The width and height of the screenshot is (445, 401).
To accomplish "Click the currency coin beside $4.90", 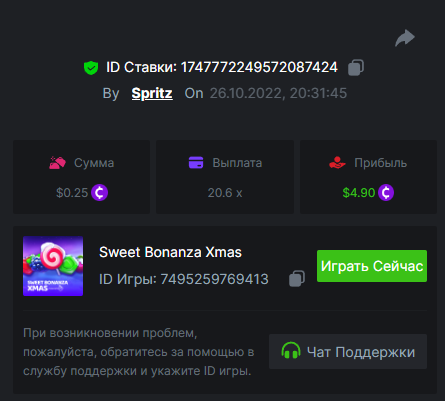I will (x=386, y=192).
